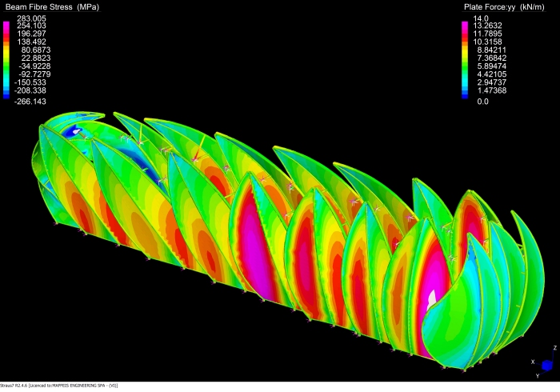Click the 80.6873 beam stress legend value
This screenshot has height=392, width=560.
(36, 51)
